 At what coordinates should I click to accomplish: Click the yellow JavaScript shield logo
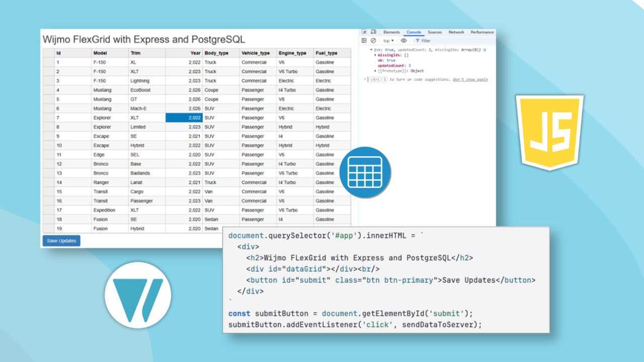tap(549, 132)
